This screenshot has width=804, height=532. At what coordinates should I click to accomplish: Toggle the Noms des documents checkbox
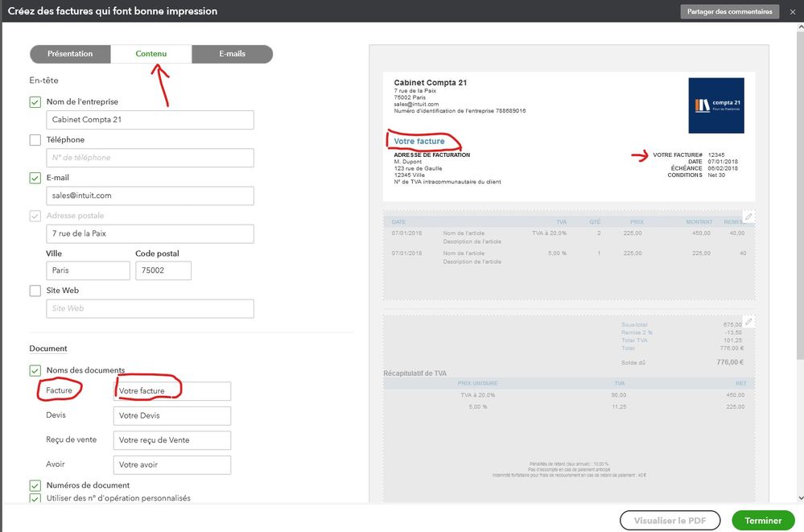point(35,370)
